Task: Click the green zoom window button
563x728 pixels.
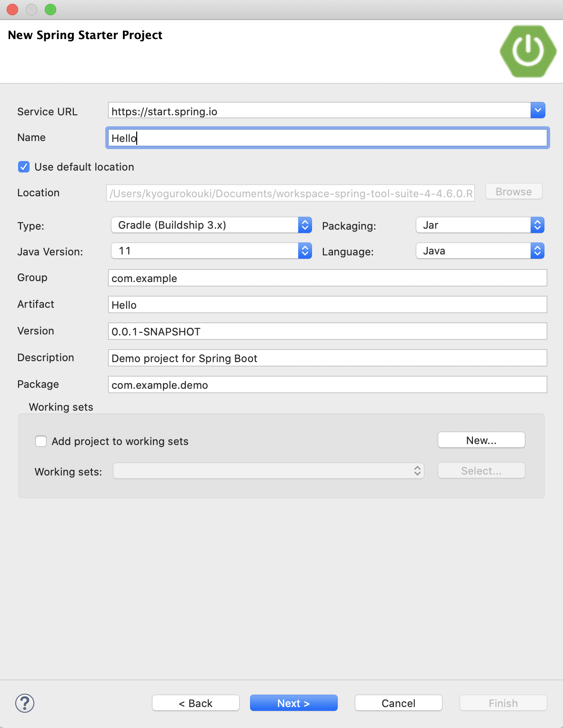Action: coord(50,10)
